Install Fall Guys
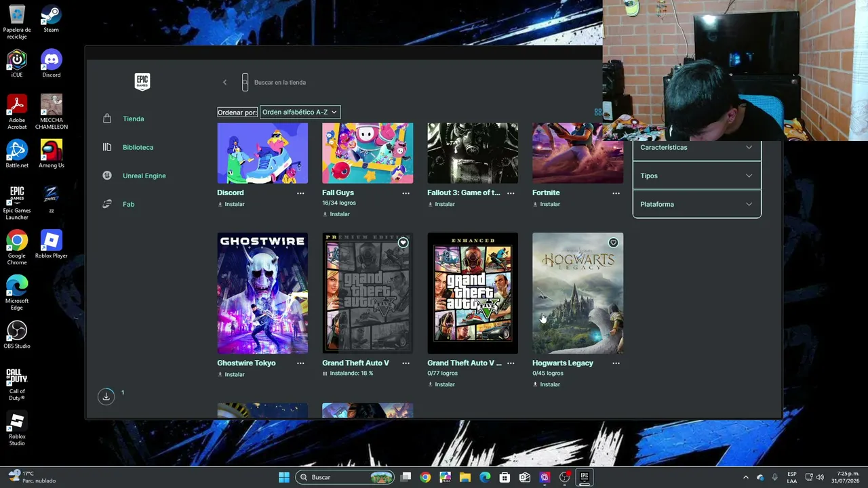Screen dimensions: 868x488 [x=336, y=214]
